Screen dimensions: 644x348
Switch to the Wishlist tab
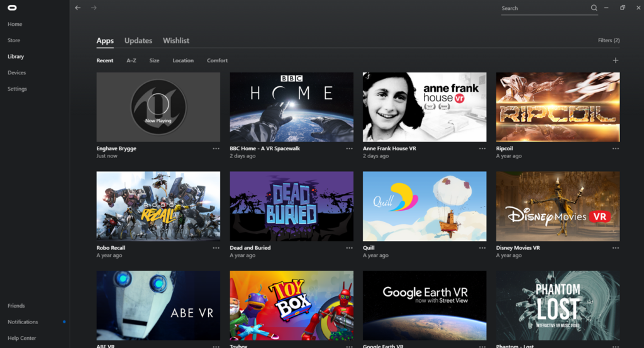176,41
